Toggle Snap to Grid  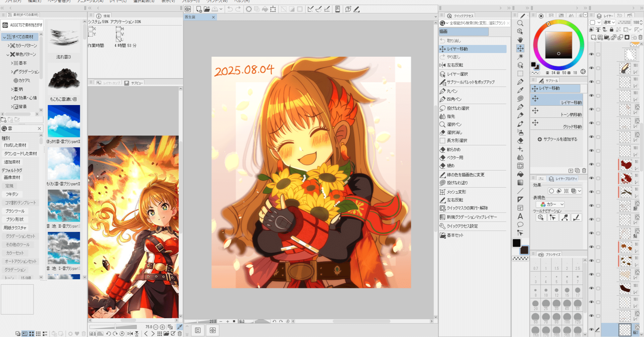point(327,9)
